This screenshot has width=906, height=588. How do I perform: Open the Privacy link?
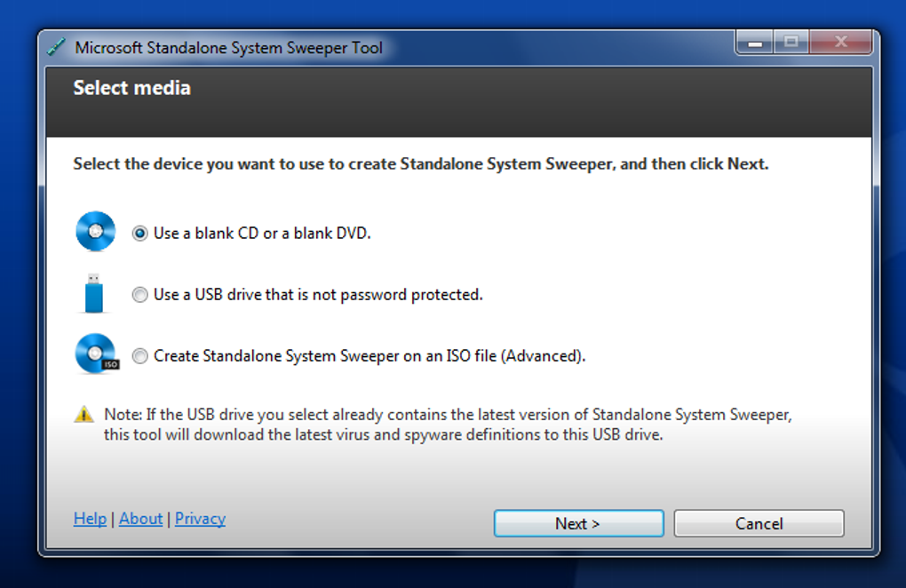200,519
